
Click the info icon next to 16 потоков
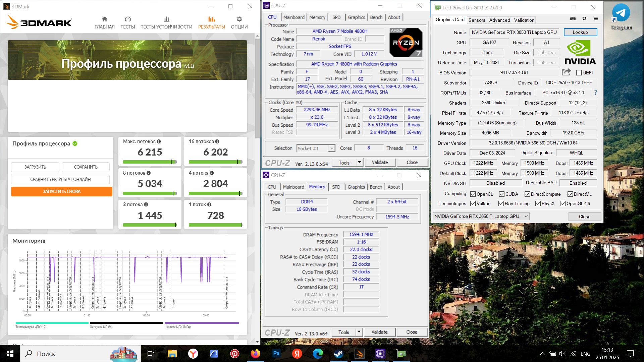[217, 141]
